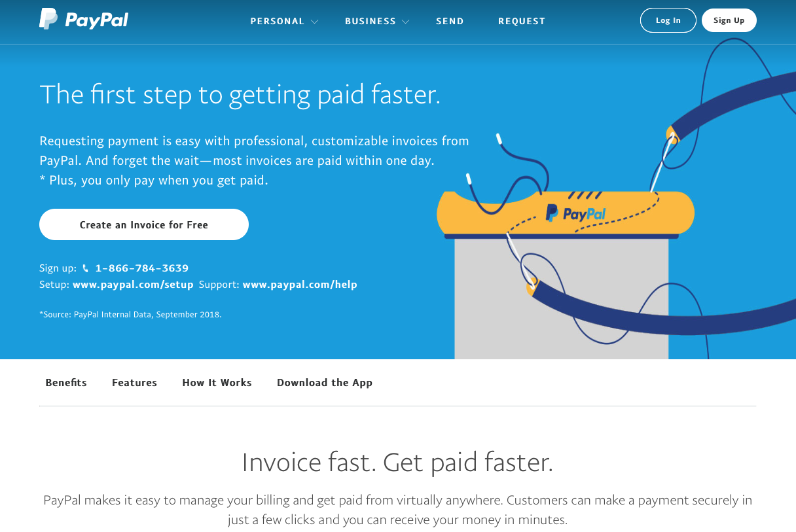This screenshot has height=532, width=796.
Task: Click the 'Invoice fast. Get paid faster.' heading
Action: point(397,463)
